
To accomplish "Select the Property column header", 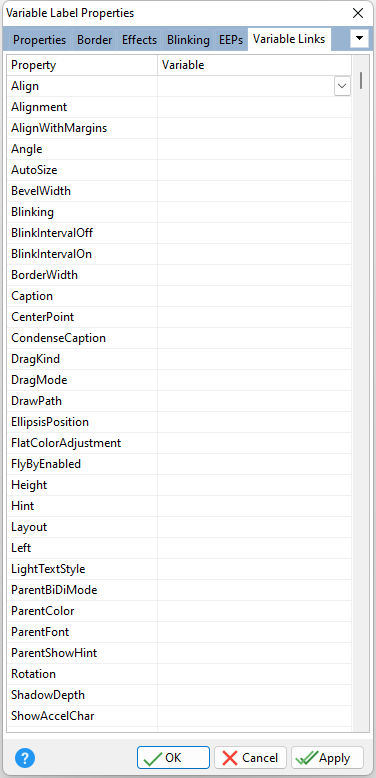I will pos(82,65).
